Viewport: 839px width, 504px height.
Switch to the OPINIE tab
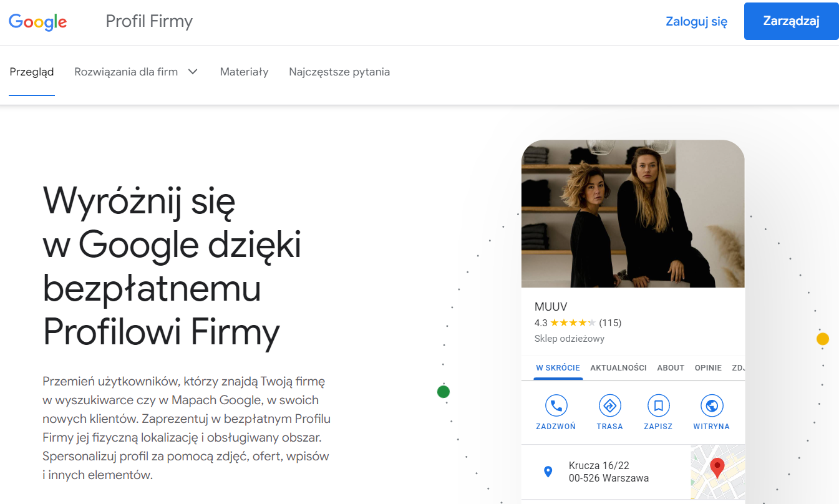[708, 368]
